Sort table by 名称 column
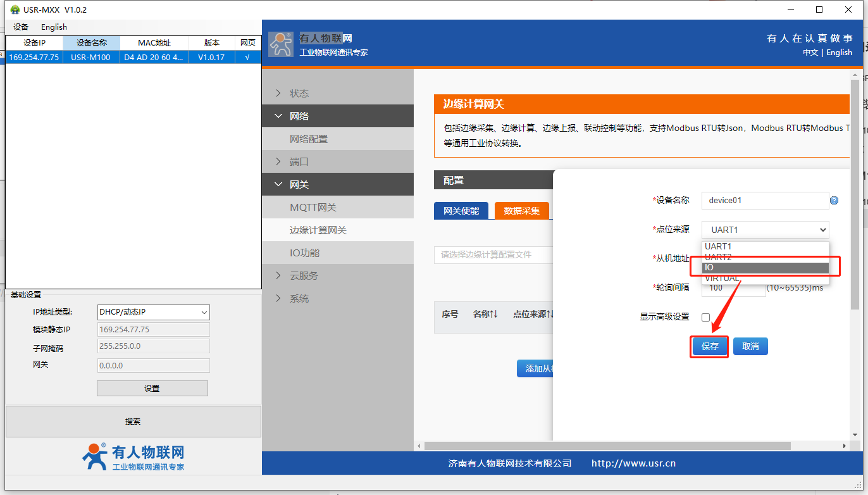868x495 pixels. click(485, 314)
